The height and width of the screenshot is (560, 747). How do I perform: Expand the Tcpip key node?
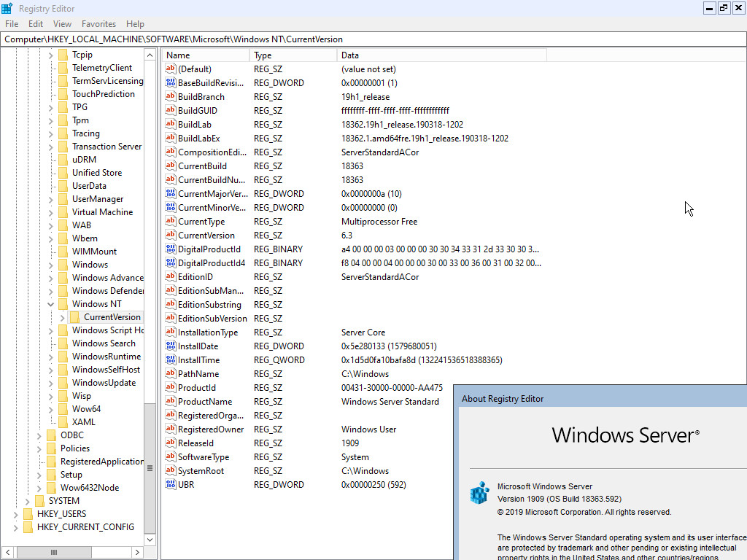(50, 55)
